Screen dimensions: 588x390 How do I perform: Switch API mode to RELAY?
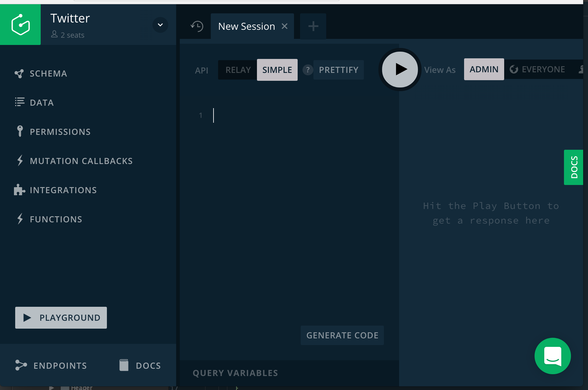tap(238, 70)
